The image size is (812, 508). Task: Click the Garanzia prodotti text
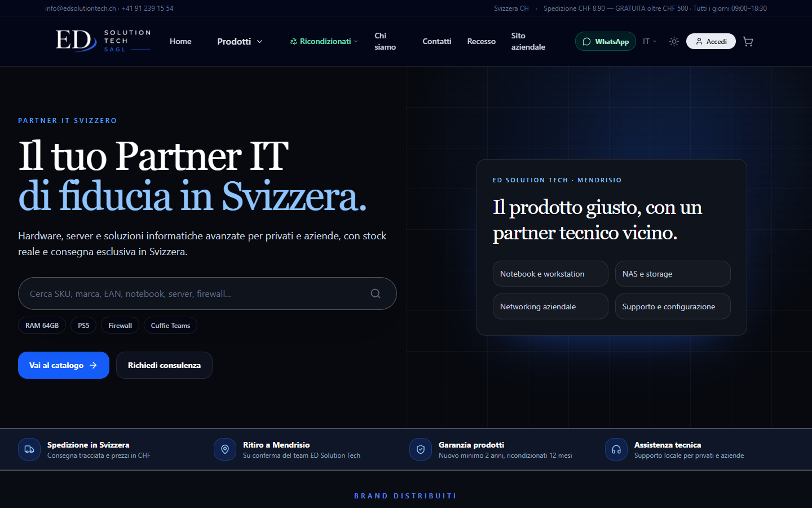(471, 445)
